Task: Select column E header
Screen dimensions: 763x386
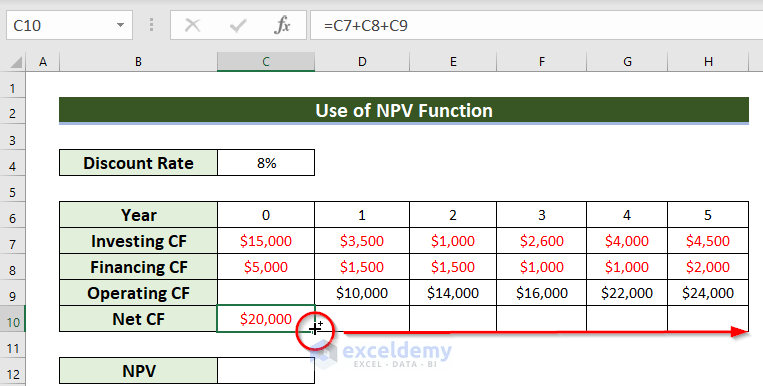Action: point(453,62)
